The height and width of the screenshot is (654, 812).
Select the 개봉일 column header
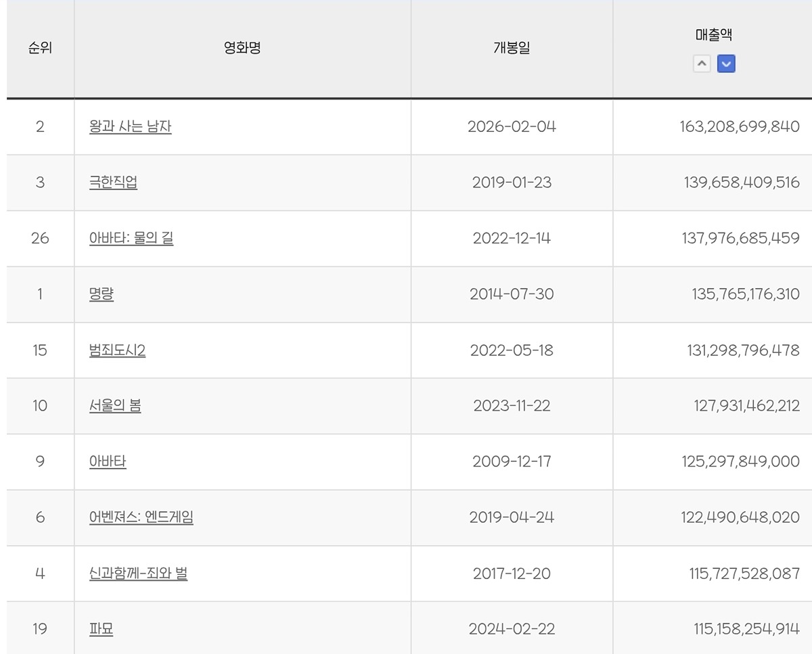(x=512, y=49)
